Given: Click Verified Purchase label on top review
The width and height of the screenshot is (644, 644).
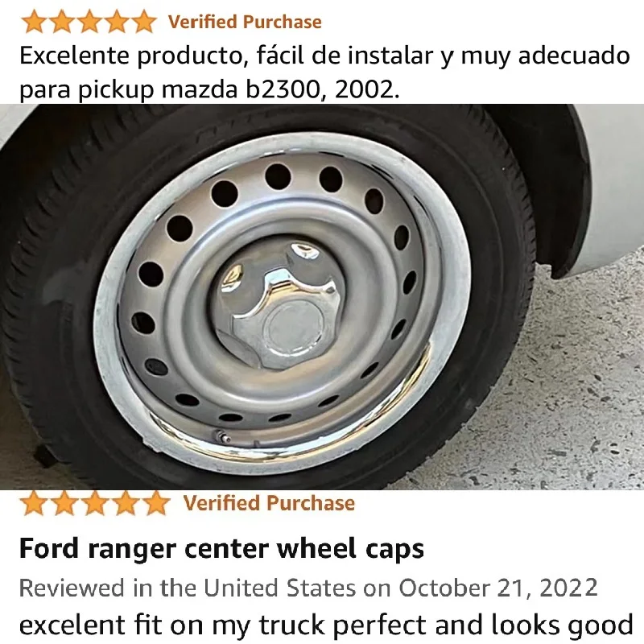Looking at the screenshot, I should (245, 22).
